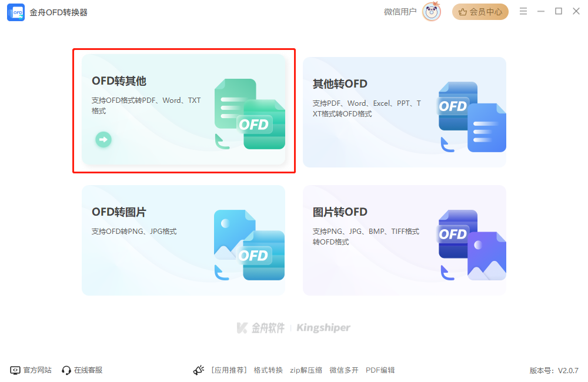Viewport: 588px width, 382px height.
Task: Click the megaphone icon before 应用推荐
Action: click(x=198, y=370)
